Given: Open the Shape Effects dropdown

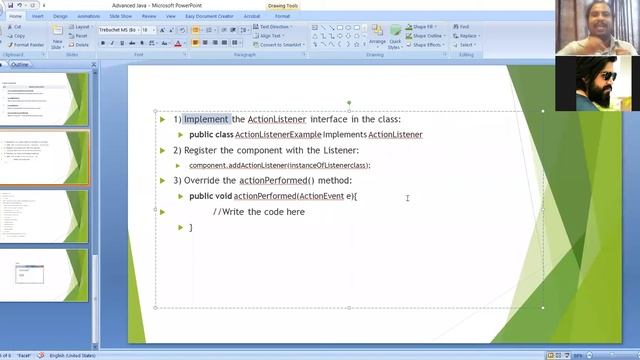Looking at the screenshot, I should [x=425, y=44].
